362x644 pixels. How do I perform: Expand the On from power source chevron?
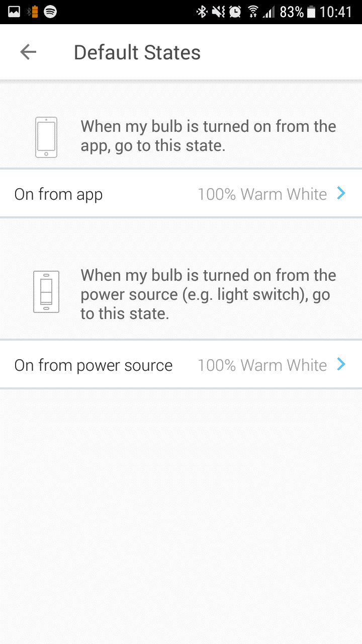click(341, 364)
